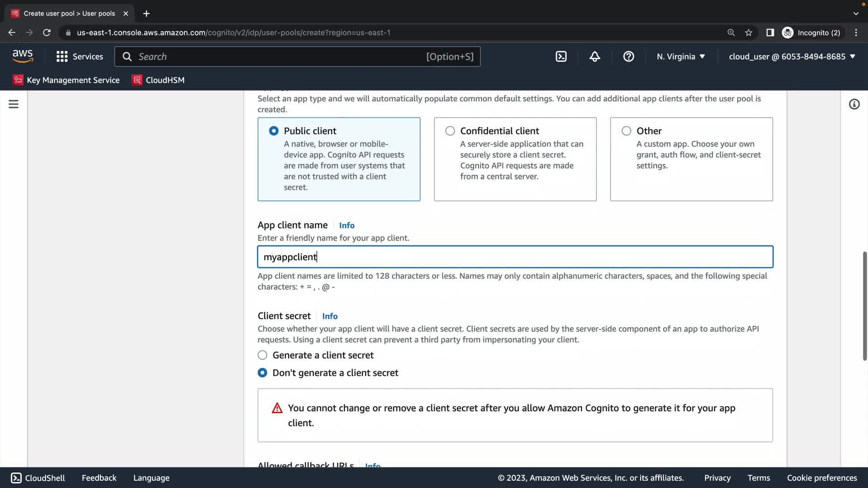
Task: Click the Key Management Service shortcut
Action: tap(66, 80)
